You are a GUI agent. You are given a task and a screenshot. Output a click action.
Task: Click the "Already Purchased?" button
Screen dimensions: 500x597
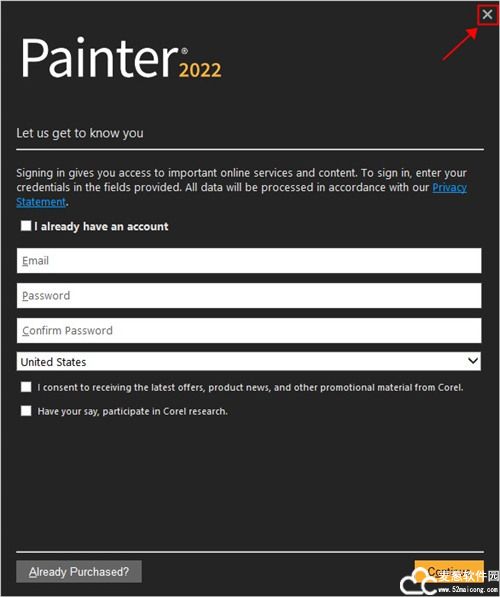tap(79, 571)
